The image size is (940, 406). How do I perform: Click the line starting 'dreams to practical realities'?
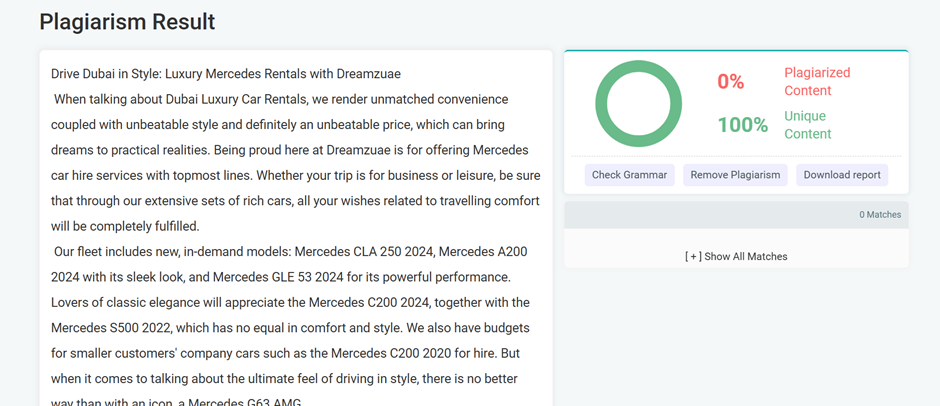[x=290, y=150]
